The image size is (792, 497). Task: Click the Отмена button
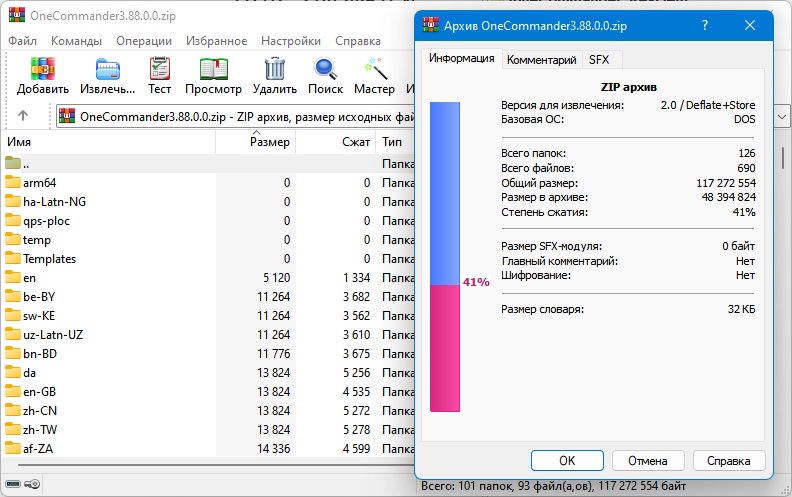(648, 461)
